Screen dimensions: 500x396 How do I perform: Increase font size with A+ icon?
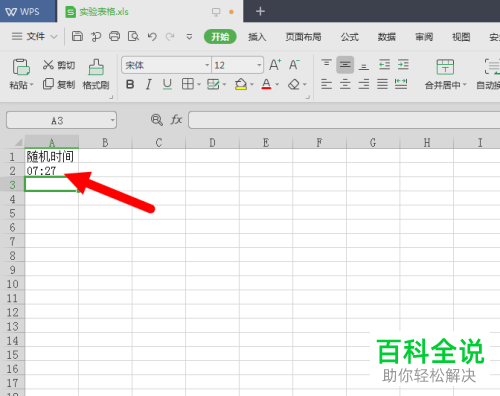click(x=275, y=64)
